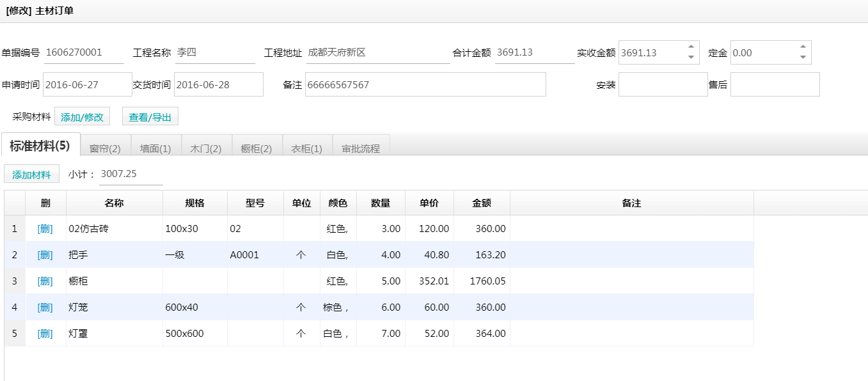Screen dimensions: 868x381
Task: Remove the 把手 row using [删]
Action: pos(45,255)
